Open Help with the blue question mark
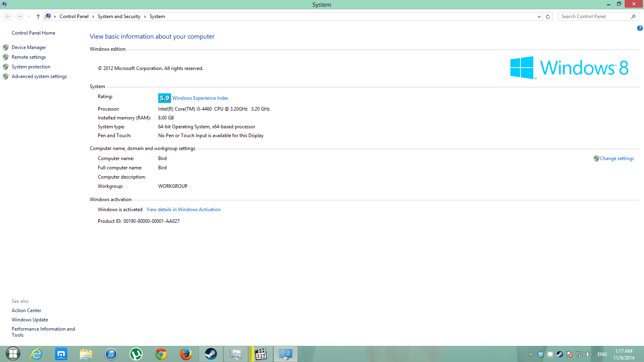 (x=640, y=28)
